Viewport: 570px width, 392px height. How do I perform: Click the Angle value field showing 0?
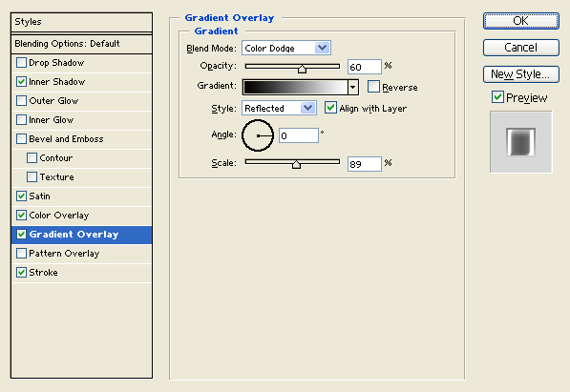[x=299, y=135]
